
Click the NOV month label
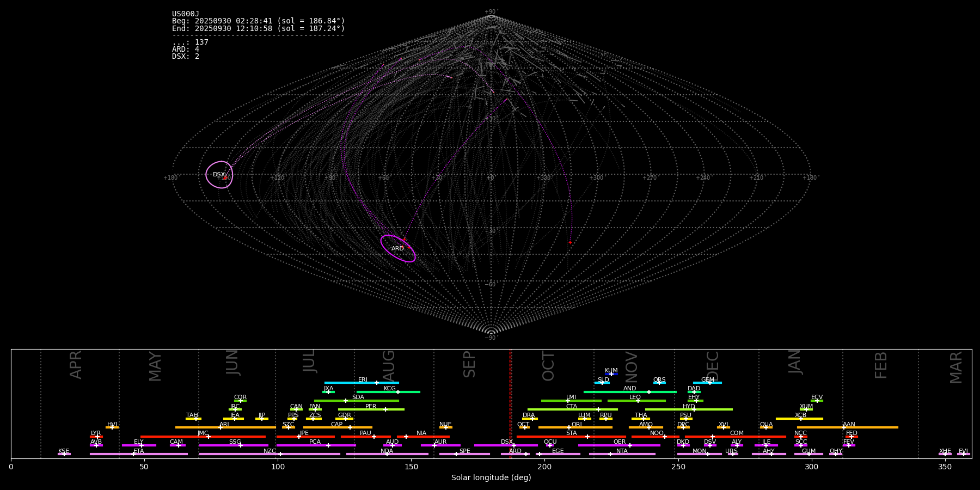(x=631, y=366)
